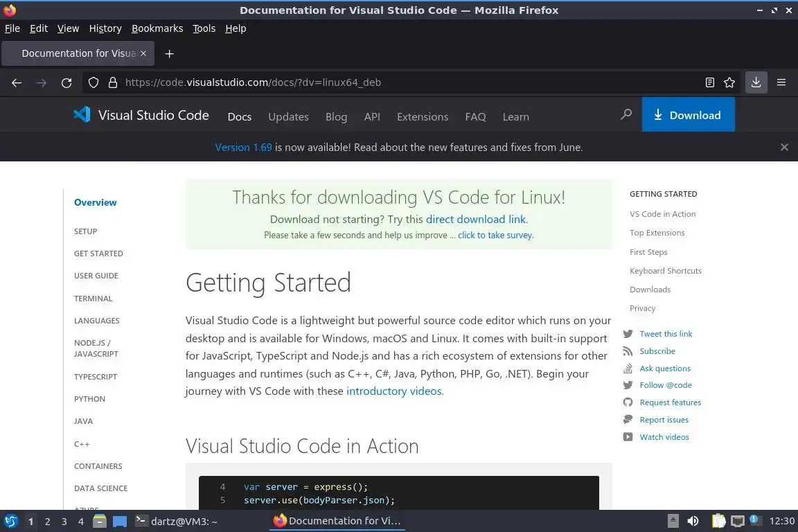Click the Firefox back arrow

(17, 82)
